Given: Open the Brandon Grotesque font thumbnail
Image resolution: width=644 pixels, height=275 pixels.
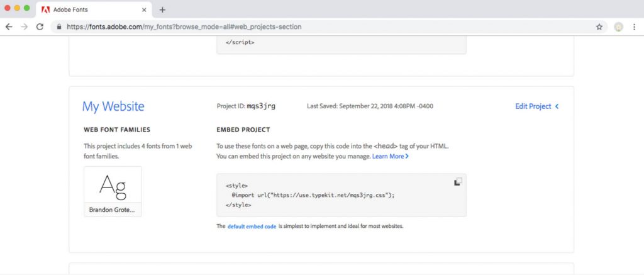Looking at the screenshot, I should click(113, 184).
